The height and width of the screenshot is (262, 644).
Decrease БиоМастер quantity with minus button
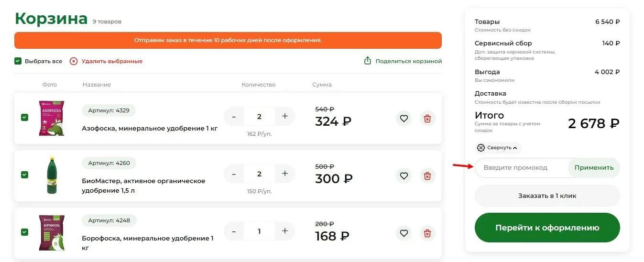tap(234, 174)
